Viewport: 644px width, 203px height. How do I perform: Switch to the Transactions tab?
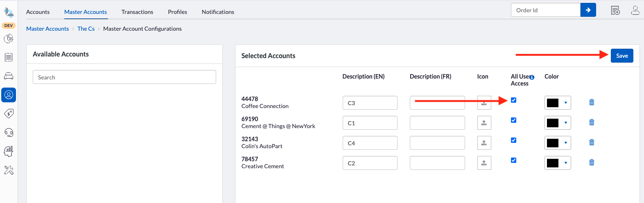pos(137,12)
